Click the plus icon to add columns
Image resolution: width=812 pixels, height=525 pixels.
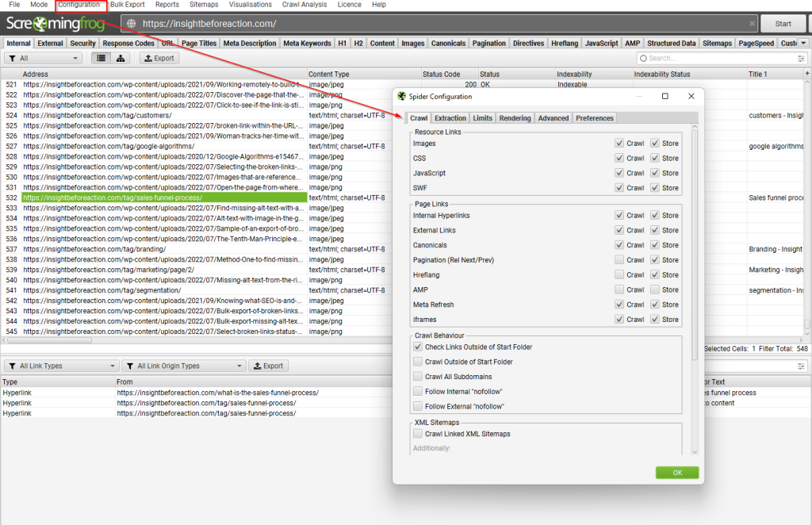[806, 74]
